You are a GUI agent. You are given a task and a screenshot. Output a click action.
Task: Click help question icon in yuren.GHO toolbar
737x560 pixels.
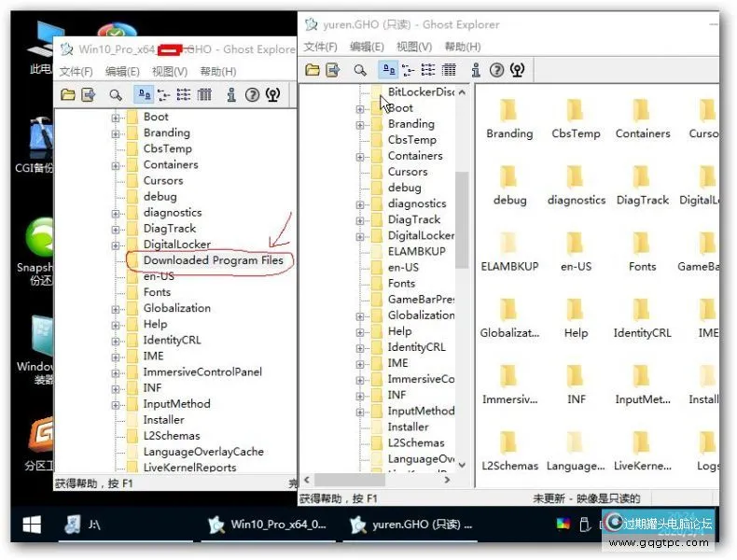[x=496, y=70]
